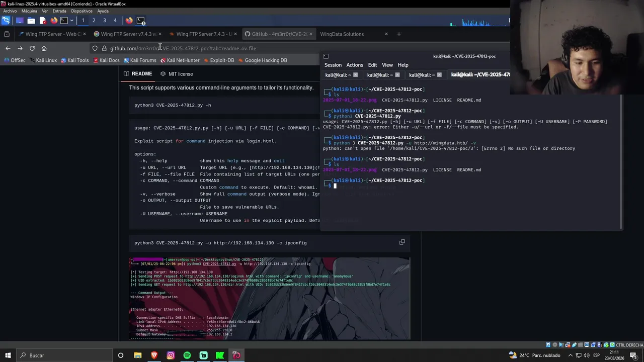
Task: Click the terminal window icon in title bar
Action: (x=326, y=56)
